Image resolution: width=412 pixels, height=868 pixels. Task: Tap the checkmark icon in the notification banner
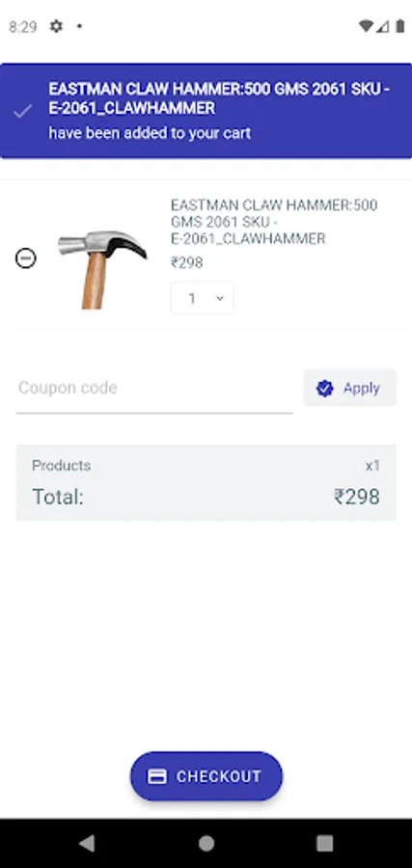click(x=23, y=111)
